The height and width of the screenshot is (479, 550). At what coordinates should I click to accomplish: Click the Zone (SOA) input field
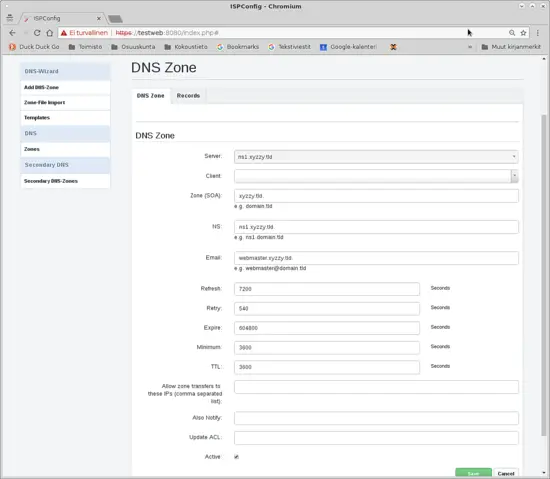[x=376, y=196]
